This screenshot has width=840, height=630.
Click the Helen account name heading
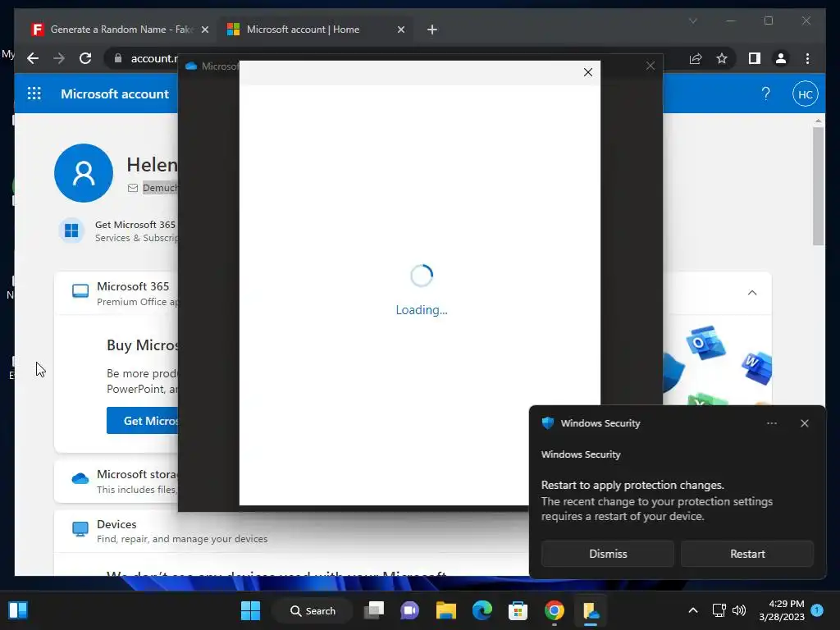point(152,165)
